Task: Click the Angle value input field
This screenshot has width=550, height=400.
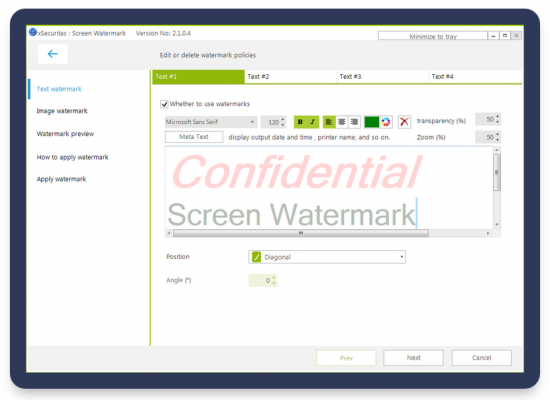Action: click(262, 280)
